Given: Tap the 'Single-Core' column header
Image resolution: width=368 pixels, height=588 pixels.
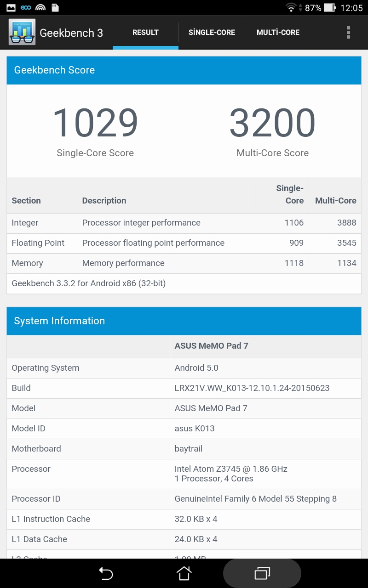Looking at the screenshot, I should coord(290,194).
